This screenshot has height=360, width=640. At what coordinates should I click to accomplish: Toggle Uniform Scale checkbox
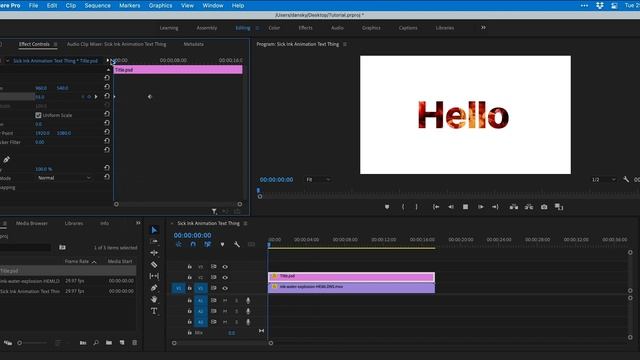pyautogui.click(x=38, y=115)
